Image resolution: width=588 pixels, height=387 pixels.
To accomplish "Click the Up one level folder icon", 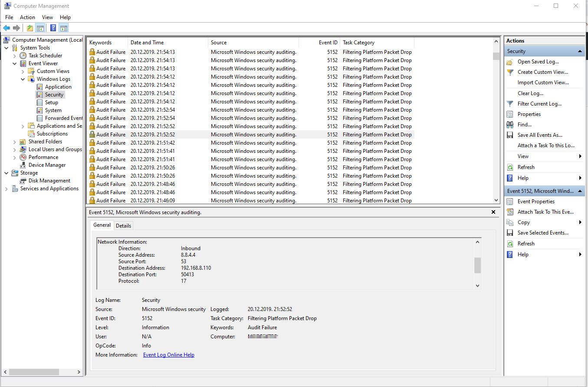I will point(30,28).
